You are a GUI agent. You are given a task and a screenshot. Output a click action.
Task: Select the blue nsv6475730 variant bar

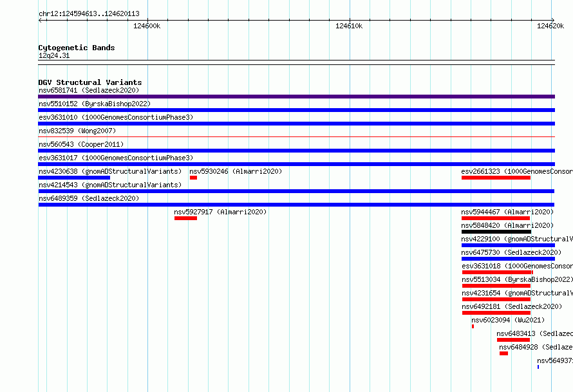tap(509, 259)
